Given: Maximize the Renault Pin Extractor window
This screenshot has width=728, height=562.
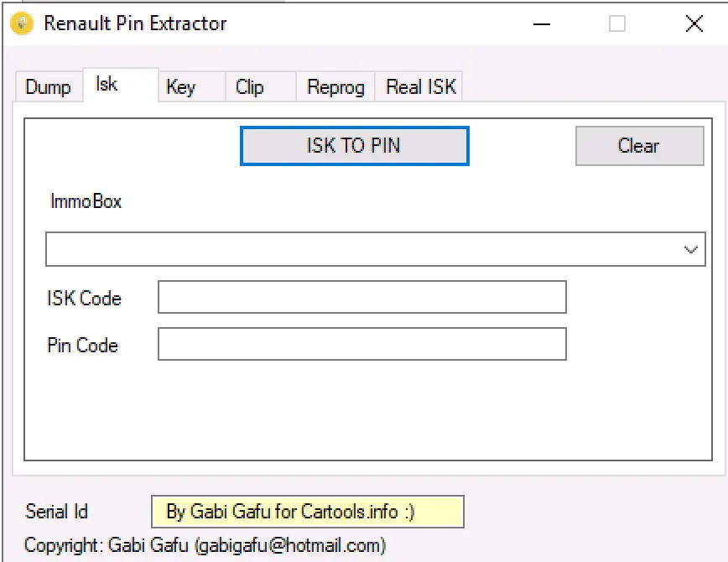Looking at the screenshot, I should pos(617,23).
